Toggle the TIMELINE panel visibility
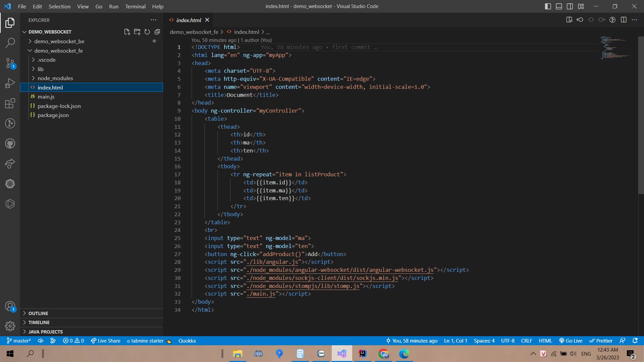 39,322
